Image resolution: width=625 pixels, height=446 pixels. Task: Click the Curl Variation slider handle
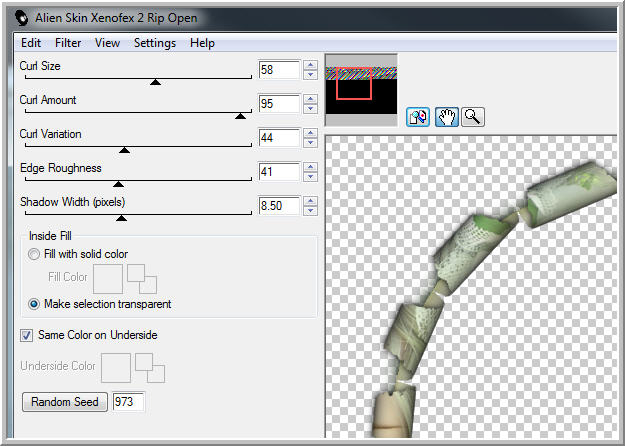(124, 150)
